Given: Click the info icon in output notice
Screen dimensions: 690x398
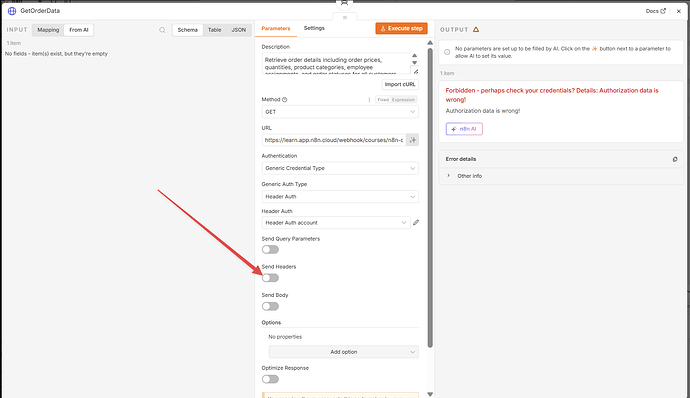Looking at the screenshot, I should point(447,52).
